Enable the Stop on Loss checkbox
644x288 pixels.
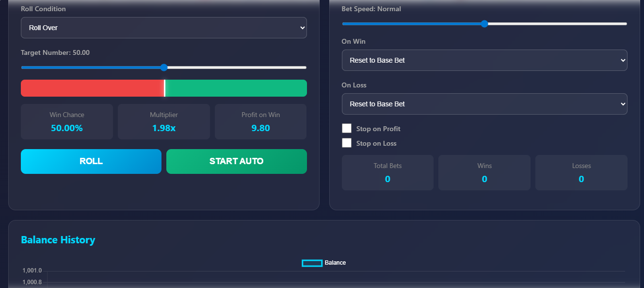(x=347, y=143)
